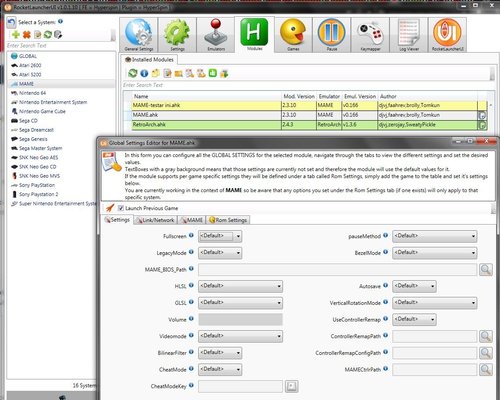Toggle the Launch Previous Game checkbox
This screenshot has width=500, height=400.
coord(121,208)
